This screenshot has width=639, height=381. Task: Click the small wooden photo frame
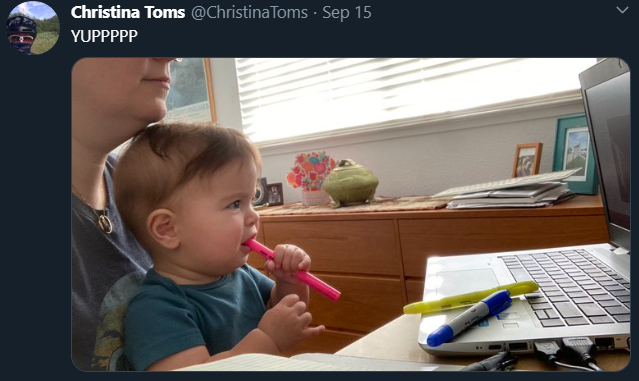click(527, 160)
